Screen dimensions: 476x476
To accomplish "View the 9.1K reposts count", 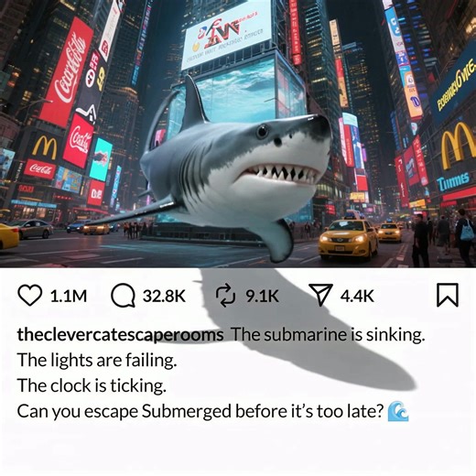I will [x=263, y=296].
